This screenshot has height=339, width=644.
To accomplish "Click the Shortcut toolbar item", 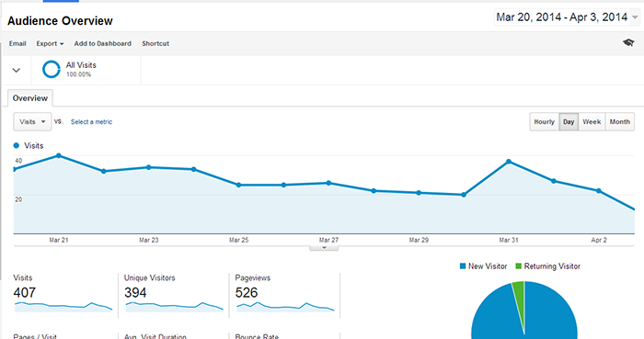I will pos(155,43).
